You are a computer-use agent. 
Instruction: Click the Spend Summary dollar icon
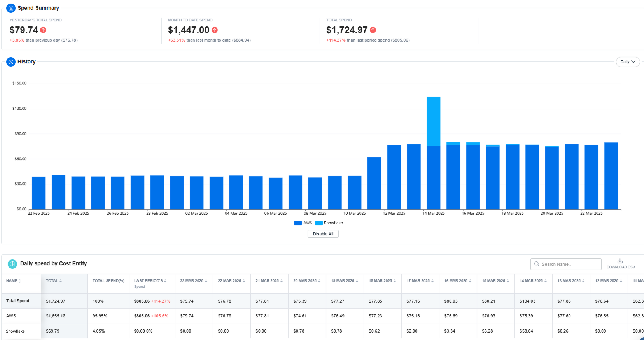[x=11, y=8]
